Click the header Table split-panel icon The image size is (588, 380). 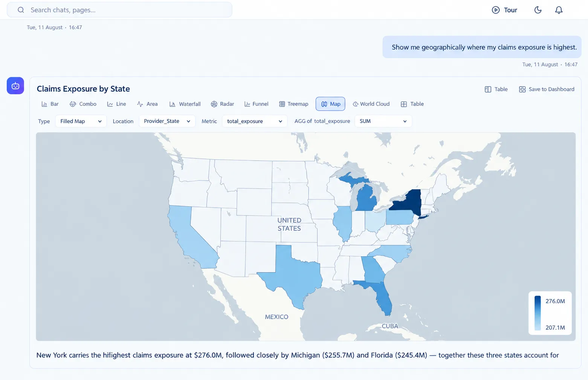pos(488,89)
